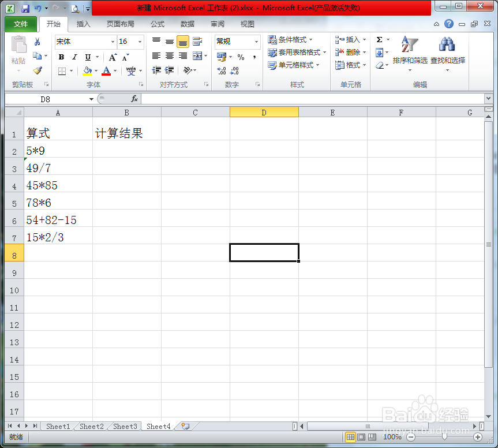
Task: Click the text orientation icon
Action: click(188, 70)
